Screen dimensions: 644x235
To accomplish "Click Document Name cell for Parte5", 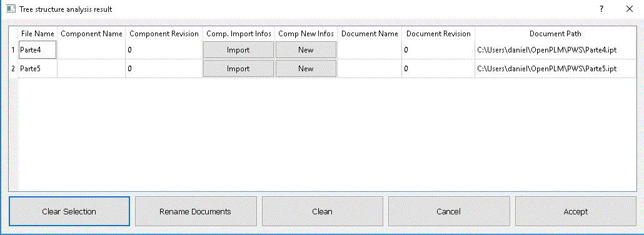I will click(x=370, y=69).
